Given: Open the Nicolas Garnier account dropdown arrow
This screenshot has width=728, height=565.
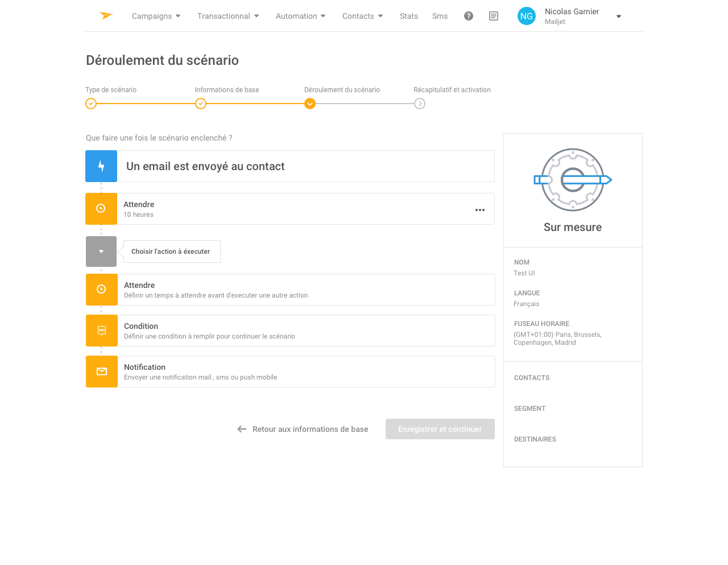Looking at the screenshot, I should (619, 17).
